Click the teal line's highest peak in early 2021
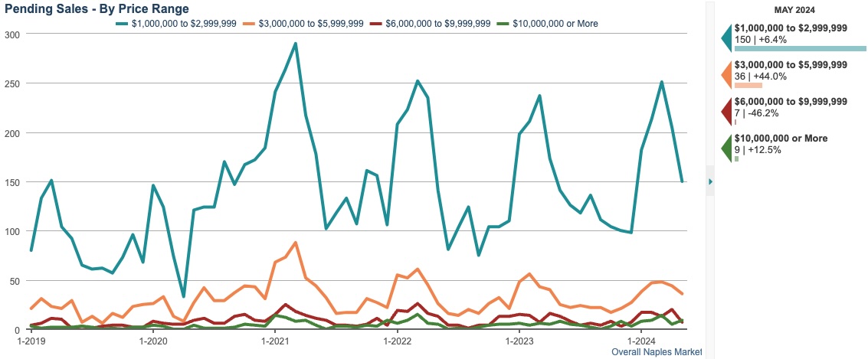The image size is (868, 359). point(296,43)
